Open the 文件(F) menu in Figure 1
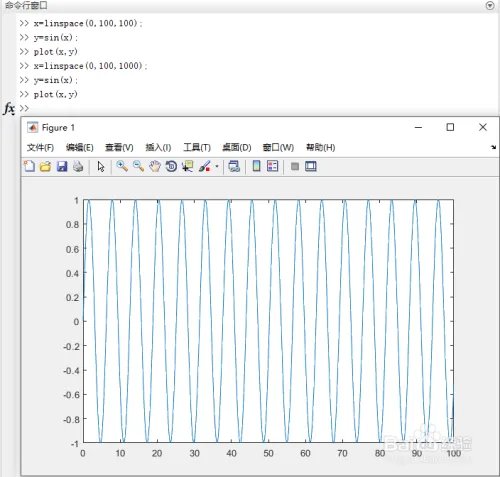The image size is (500, 477). [40, 147]
